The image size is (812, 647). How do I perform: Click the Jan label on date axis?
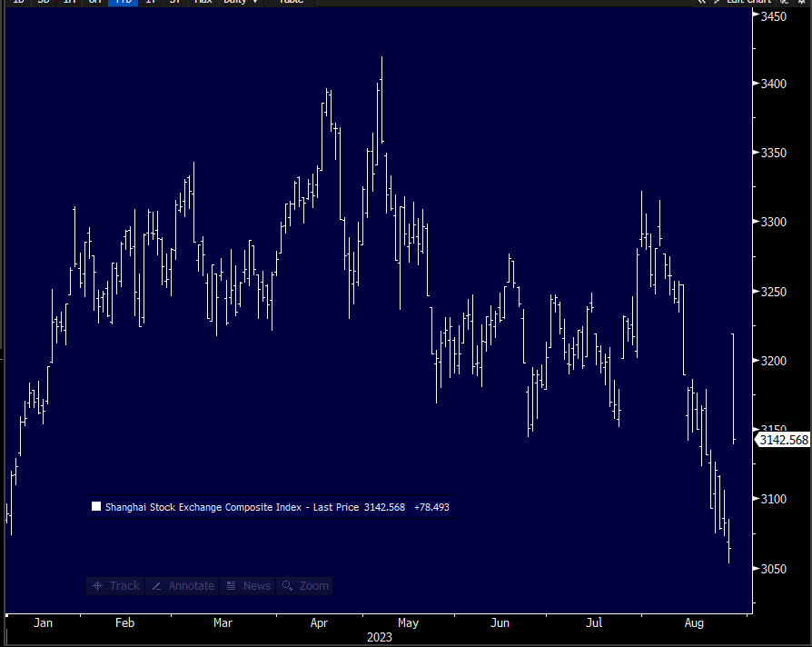click(43, 622)
